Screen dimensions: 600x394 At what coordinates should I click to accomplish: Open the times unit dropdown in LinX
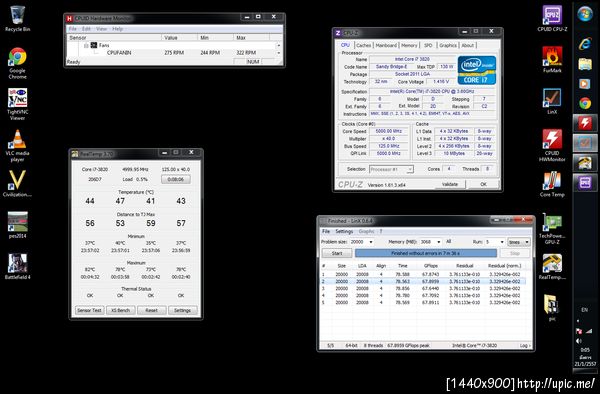pyautogui.click(x=518, y=242)
